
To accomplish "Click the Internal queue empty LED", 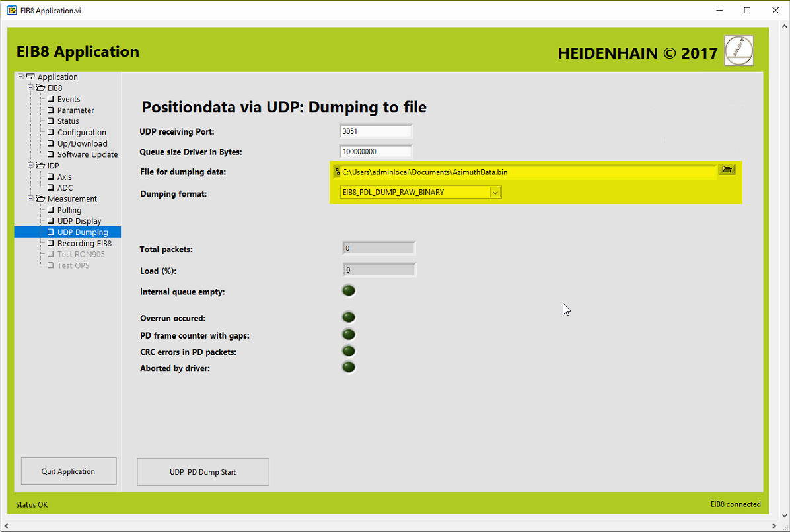I will coord(349,291).
